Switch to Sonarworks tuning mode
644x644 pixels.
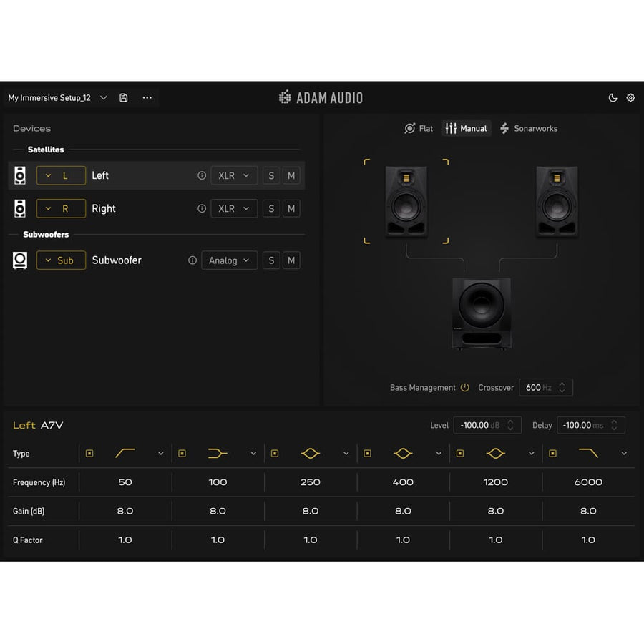[529, 129]
